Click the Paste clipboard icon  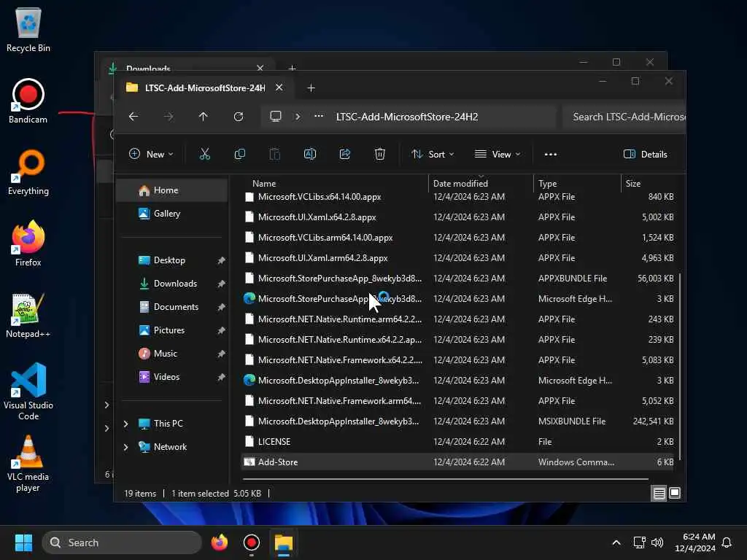[275, 154]
